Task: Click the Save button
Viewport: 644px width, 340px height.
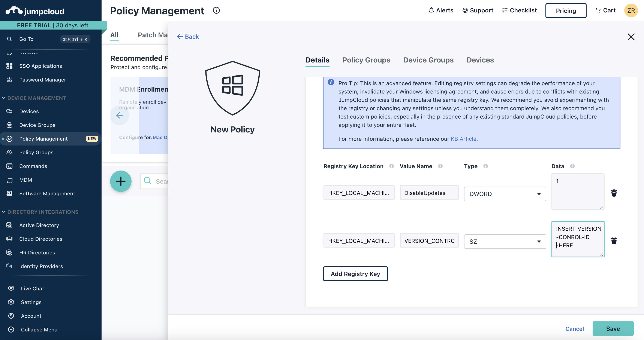Action: click(x=613, y=328)
